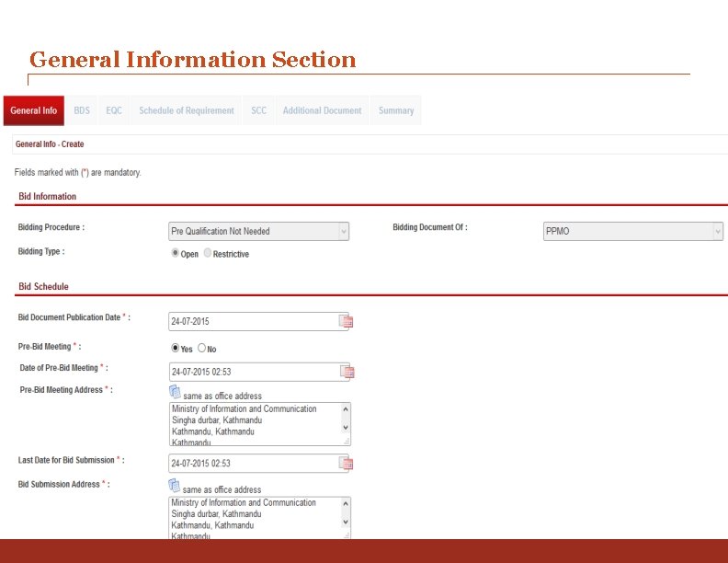The height and width of the screenshot is (563, 728).
Task: Click Pre-Bid Meeting Address scrollbar up arrow
Action: (x=346, y=409)
